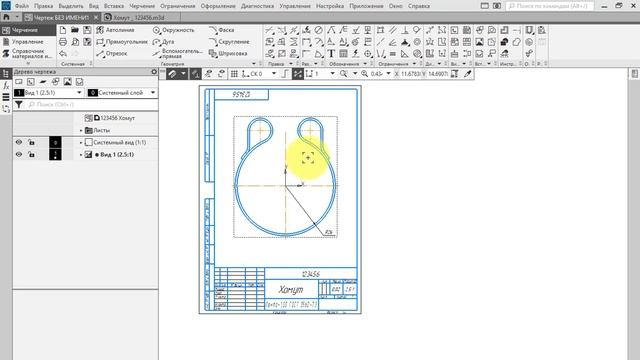
Task: Expand the Обозначения panel group arrow
Action: coord(365,64)
